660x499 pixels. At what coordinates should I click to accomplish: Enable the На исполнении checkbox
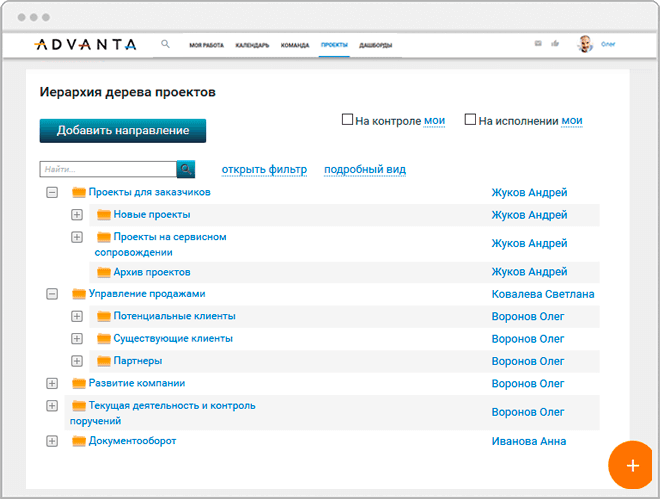471,120
